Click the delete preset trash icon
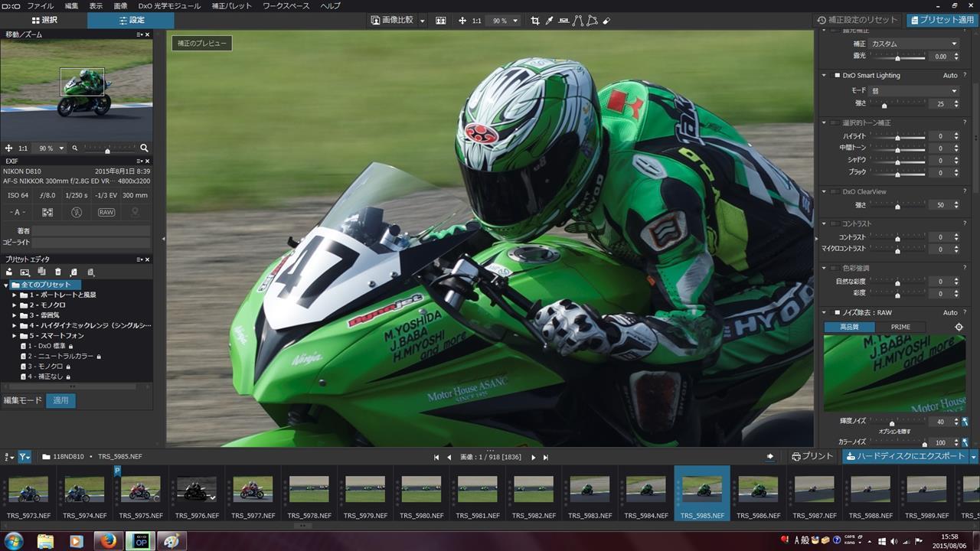This screenshot has height=551, width=980. click(x=57, y=272)
